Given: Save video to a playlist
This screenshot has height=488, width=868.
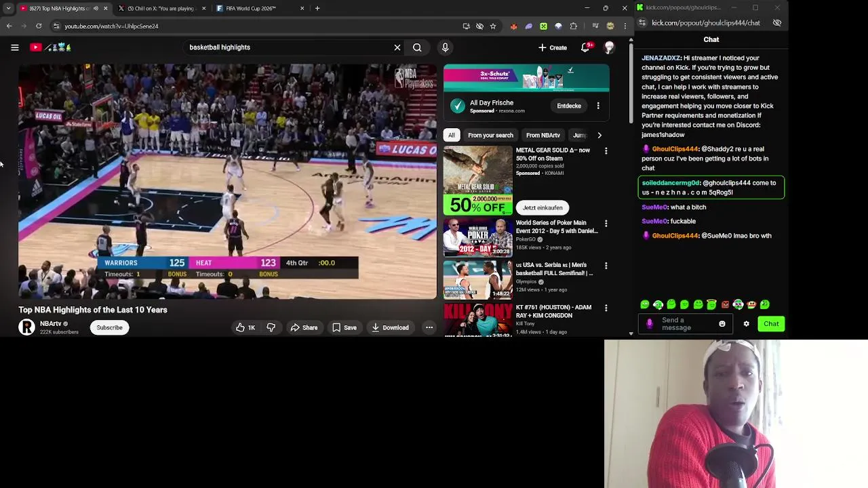Looking at the screenshot, I should pyautogui.click(x=344, y=327).
